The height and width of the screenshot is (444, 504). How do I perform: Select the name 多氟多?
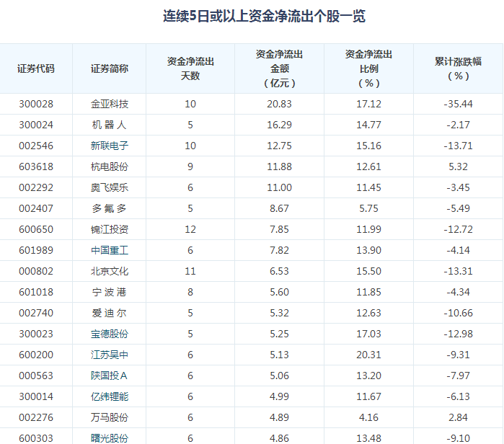pos(110,208)
